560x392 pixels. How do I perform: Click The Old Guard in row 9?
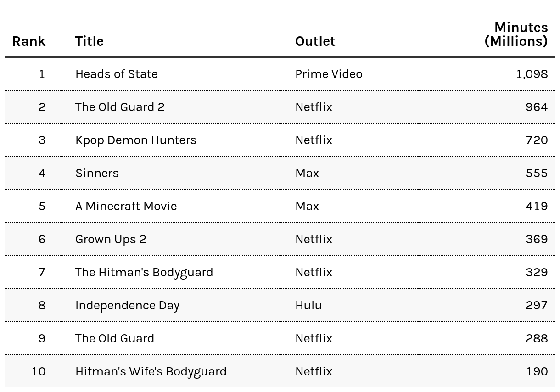115,338
